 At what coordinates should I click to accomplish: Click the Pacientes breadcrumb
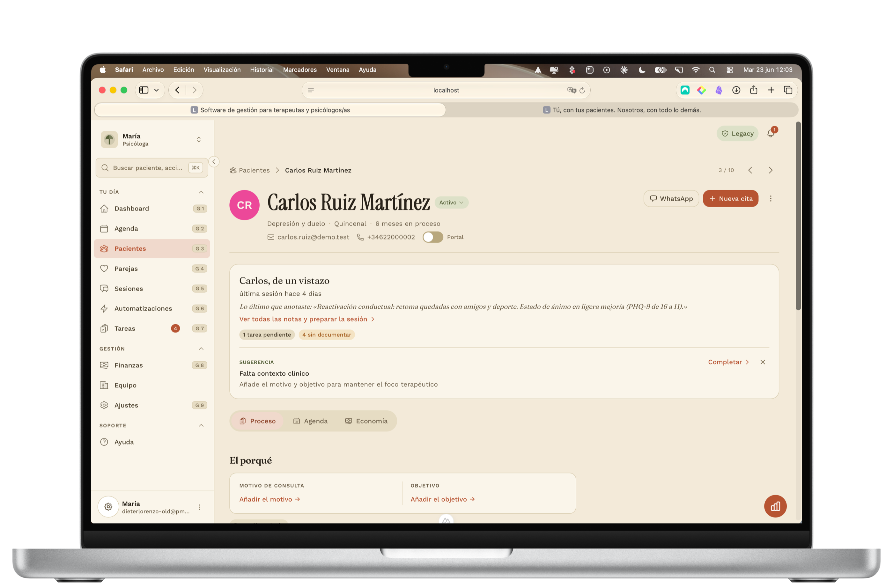pos(249,170)
